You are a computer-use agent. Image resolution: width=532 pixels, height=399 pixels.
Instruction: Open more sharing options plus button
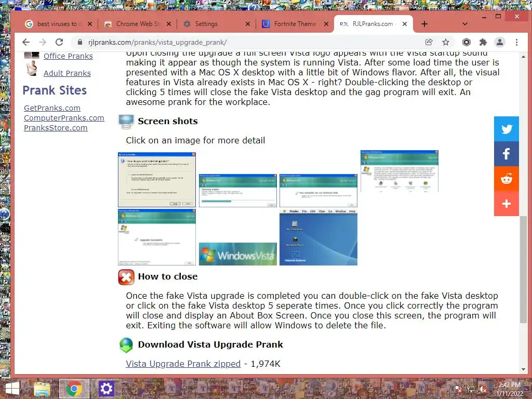[506, 204]
